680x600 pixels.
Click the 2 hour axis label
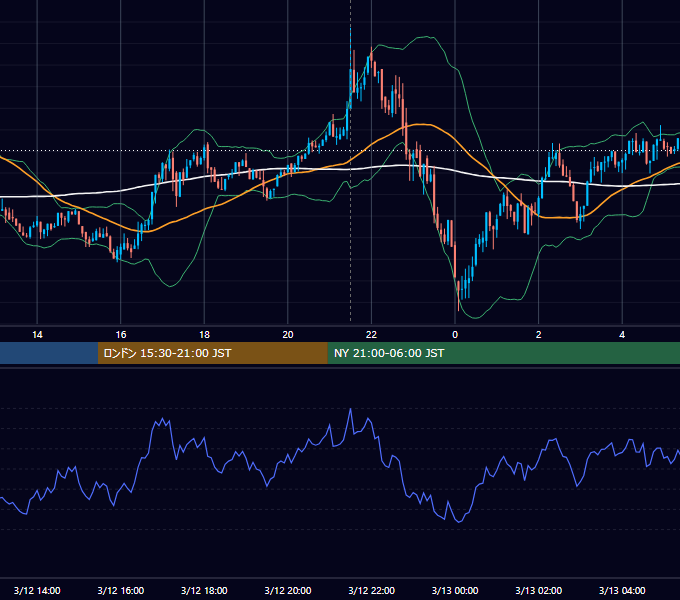539,335
